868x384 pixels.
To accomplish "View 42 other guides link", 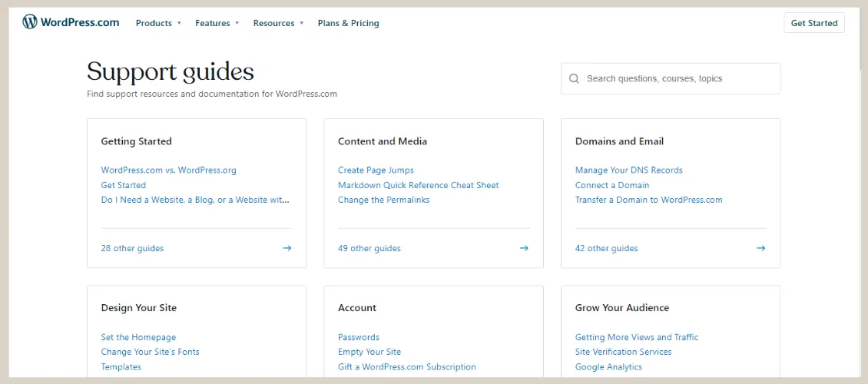I will click(606, 248).
